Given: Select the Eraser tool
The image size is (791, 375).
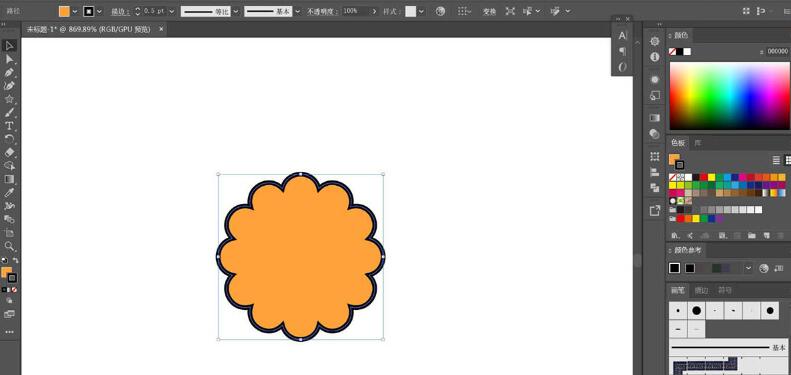Looking at the screenshot, I should point(9,152).
